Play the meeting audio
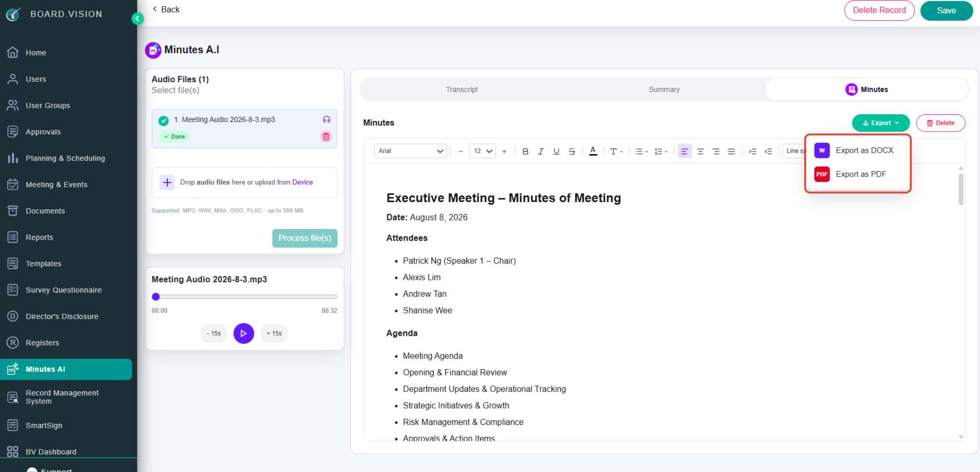 pyautogui.click(x=244, y=333)
